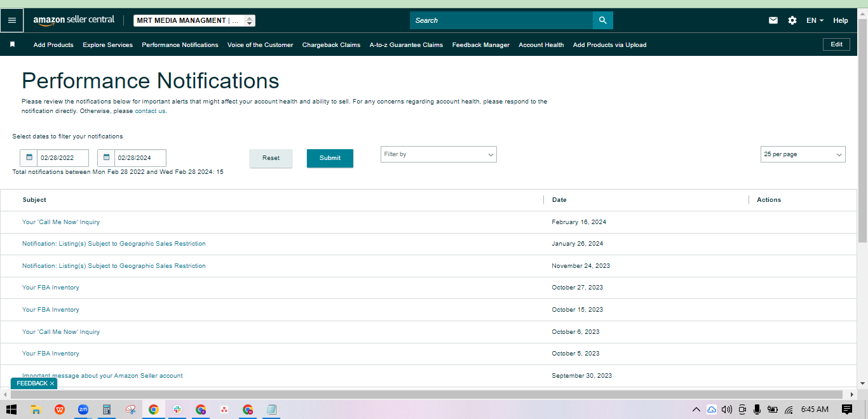Click the Help link
The image size is (868, 419).
click(x=841, y=20)
